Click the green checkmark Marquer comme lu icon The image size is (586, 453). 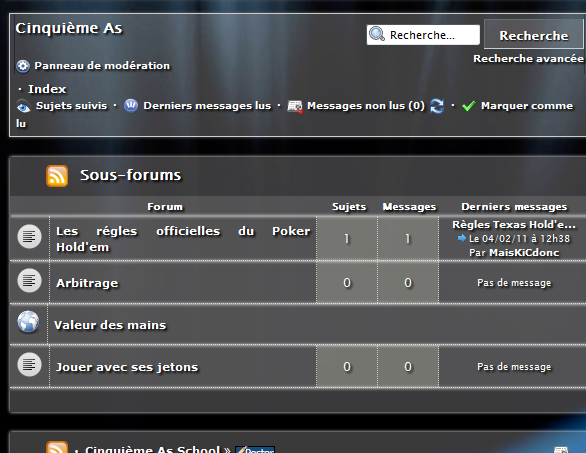click(x=468, y=106)
